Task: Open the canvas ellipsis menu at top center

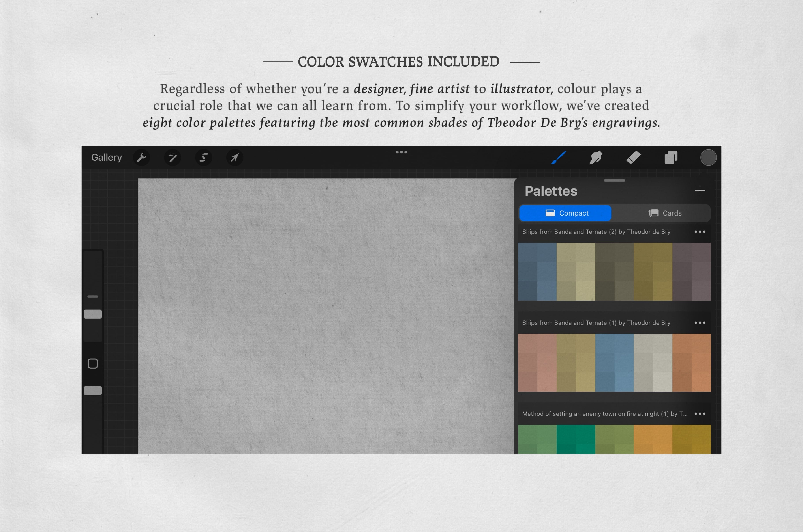Action: click(402, 152)
